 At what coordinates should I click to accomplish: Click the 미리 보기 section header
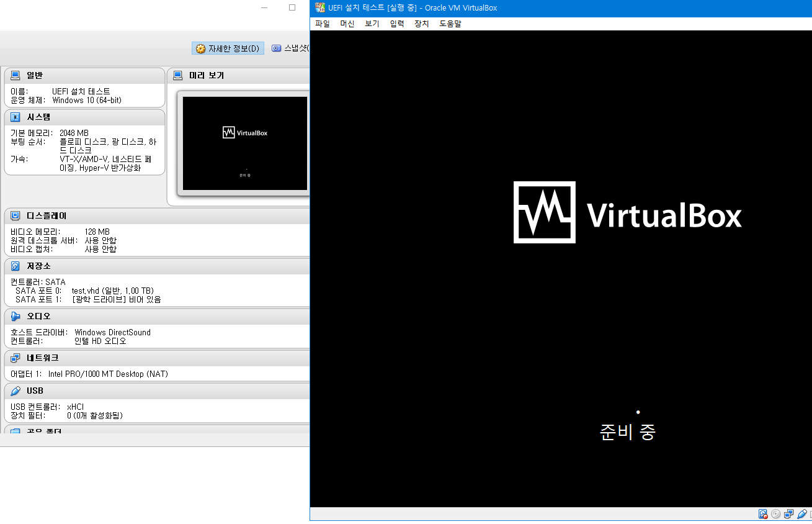(x=239, y=76)
